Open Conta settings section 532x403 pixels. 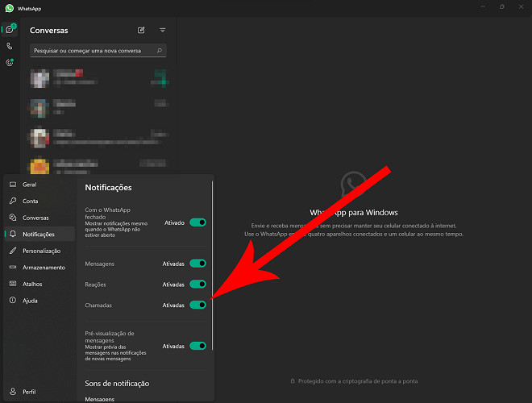39,201
